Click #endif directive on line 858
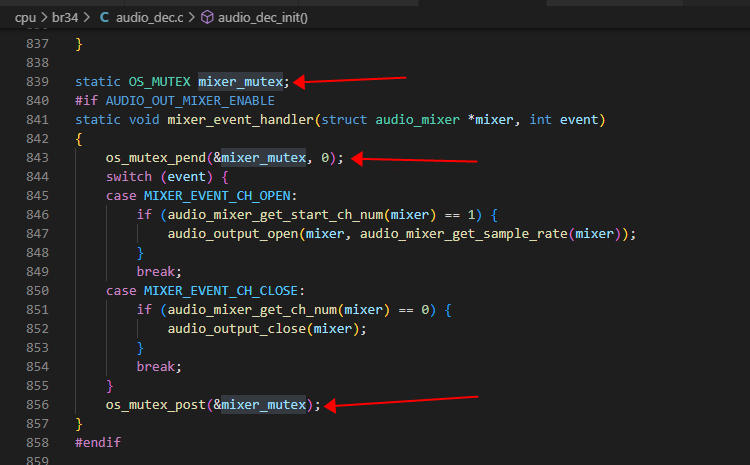The height and width of the screenshot is (465, 750). tap(98, 443)
